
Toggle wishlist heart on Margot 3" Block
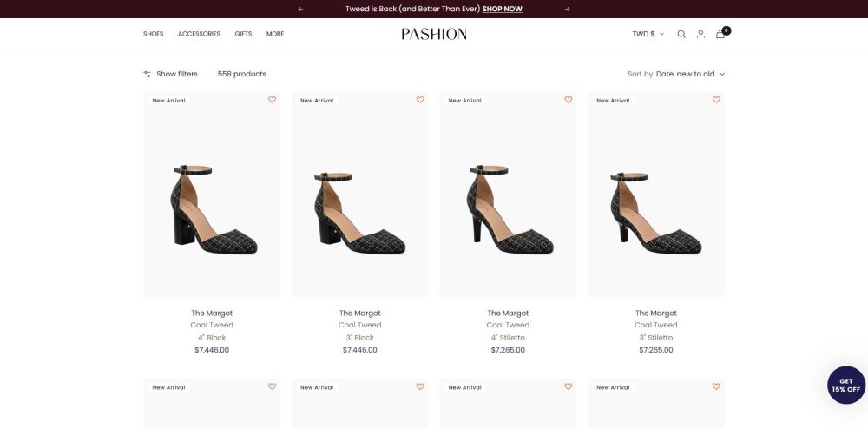[x=420, y=100]
